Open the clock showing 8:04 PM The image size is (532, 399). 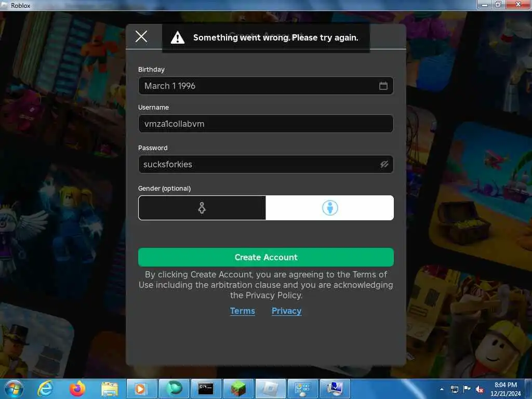506,389
